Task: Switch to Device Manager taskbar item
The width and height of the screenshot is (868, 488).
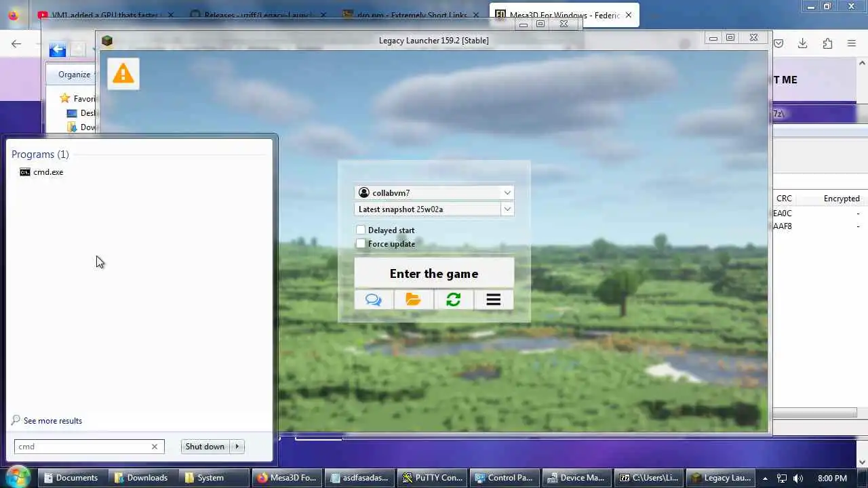Action: pos(576,478)
